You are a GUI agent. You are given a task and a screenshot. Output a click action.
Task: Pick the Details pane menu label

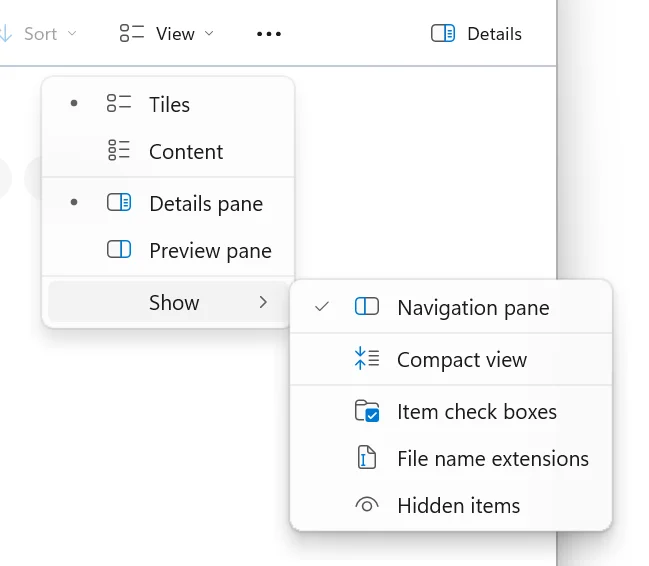click(206, 204)
